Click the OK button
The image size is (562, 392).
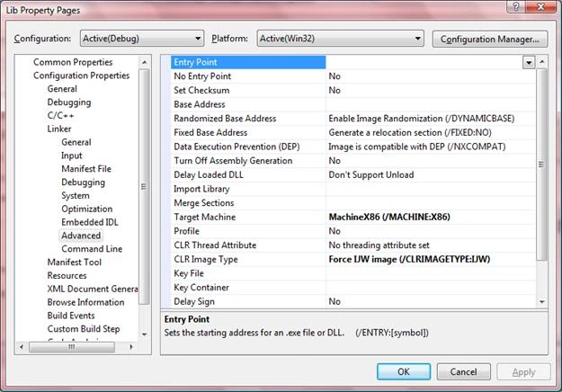tap(404, 371)
